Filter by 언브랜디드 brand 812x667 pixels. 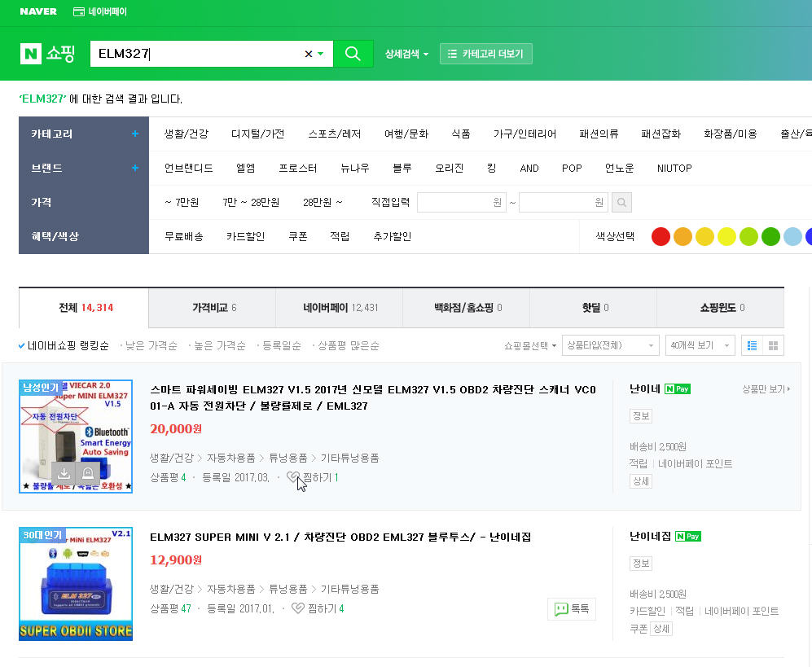tap(188, 169)
